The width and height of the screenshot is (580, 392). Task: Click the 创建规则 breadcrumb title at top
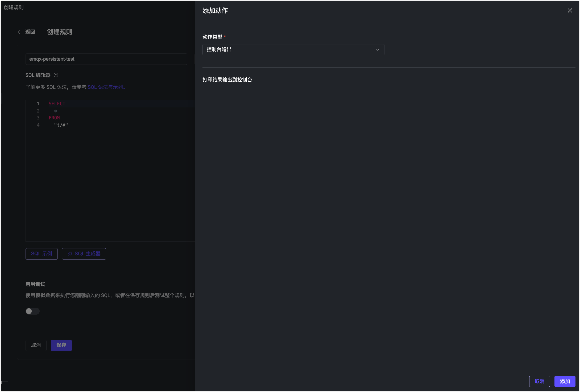tap(14, 7)
